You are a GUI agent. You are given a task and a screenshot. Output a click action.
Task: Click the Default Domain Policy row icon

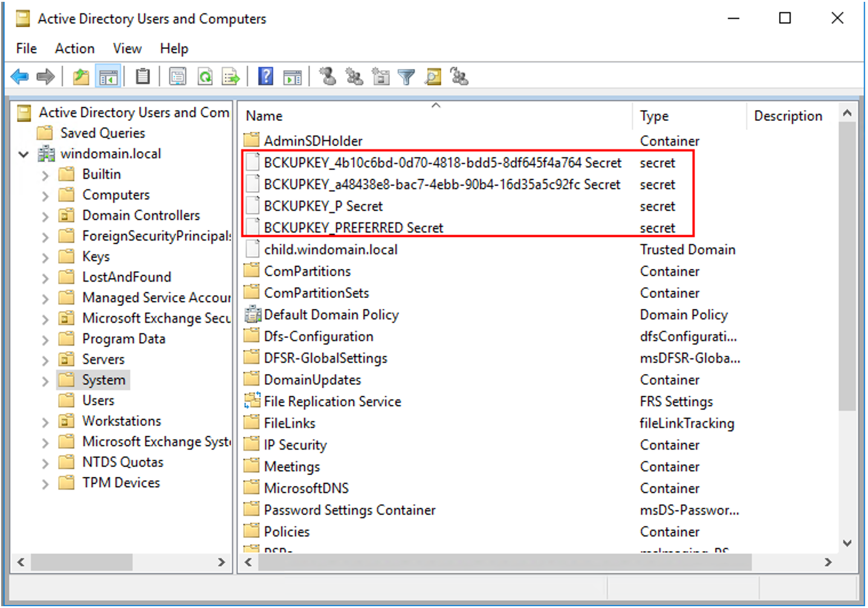point(252,315)
